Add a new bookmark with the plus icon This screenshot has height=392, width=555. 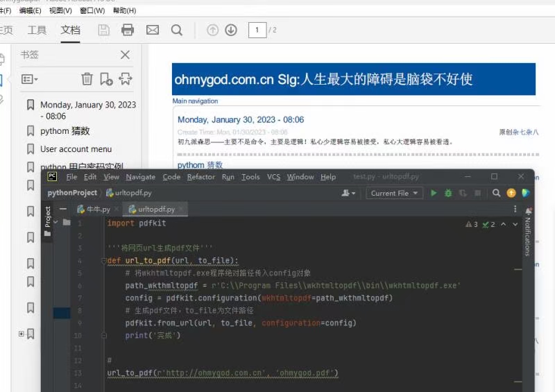click(x=106, y=78)
